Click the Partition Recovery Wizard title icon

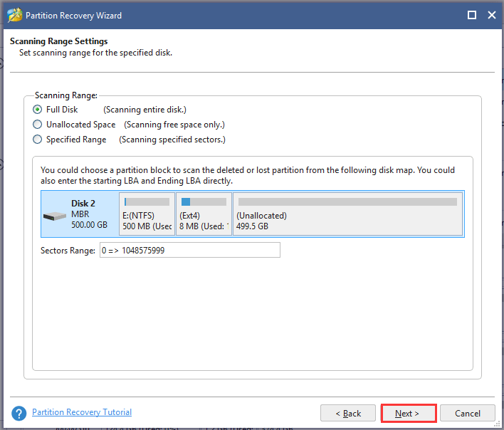(15, 15)
